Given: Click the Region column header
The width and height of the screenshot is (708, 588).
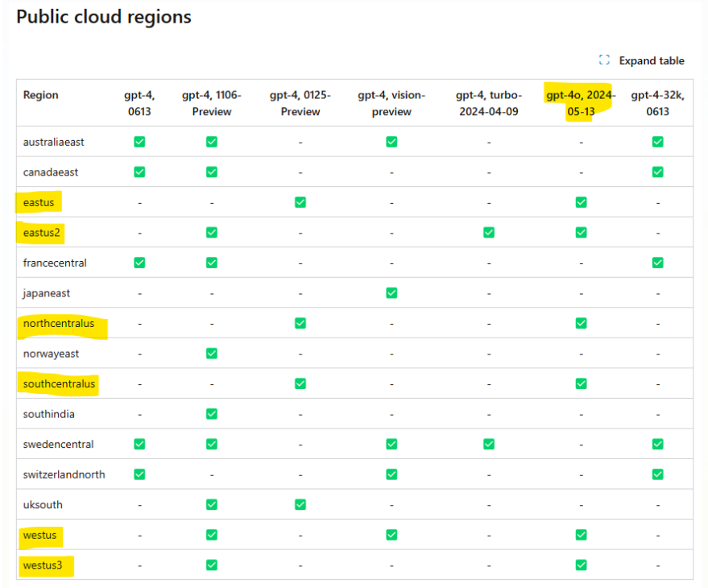Looking at the screenshot, I should (40, 95).
